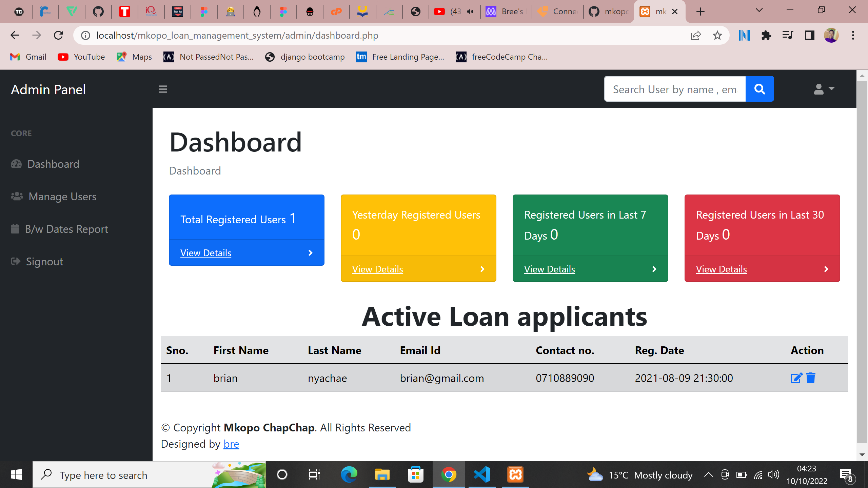868x488 pixels.
Task: Open the browser extensions puzzle icon
Action: click(x=767, y=35)
